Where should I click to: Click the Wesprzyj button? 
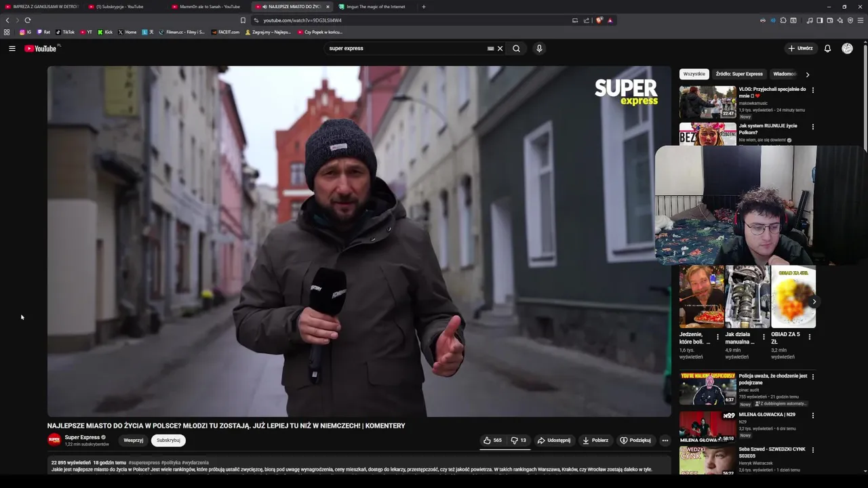pos(134,440)
